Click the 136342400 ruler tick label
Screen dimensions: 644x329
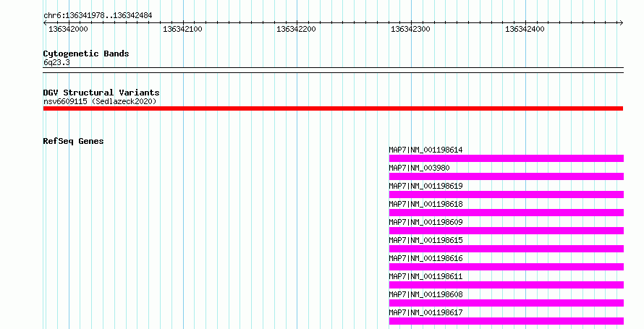pos(525,30)
